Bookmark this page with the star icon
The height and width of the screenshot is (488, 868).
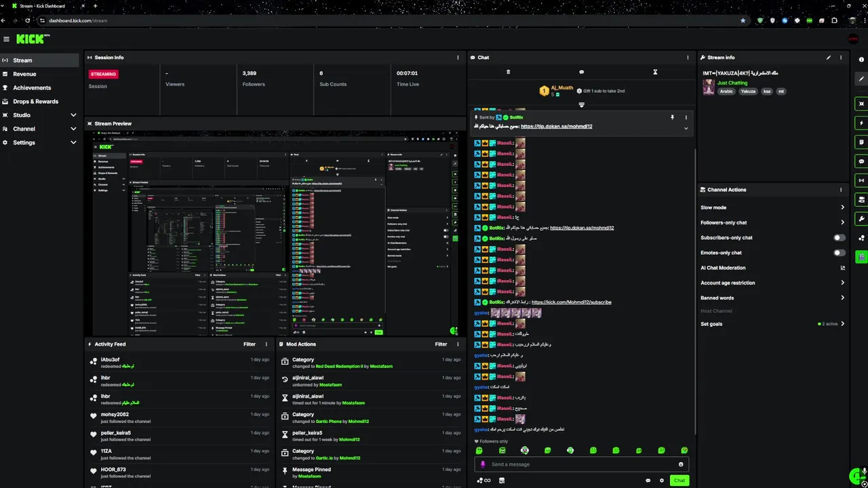(x=743, y=20)
